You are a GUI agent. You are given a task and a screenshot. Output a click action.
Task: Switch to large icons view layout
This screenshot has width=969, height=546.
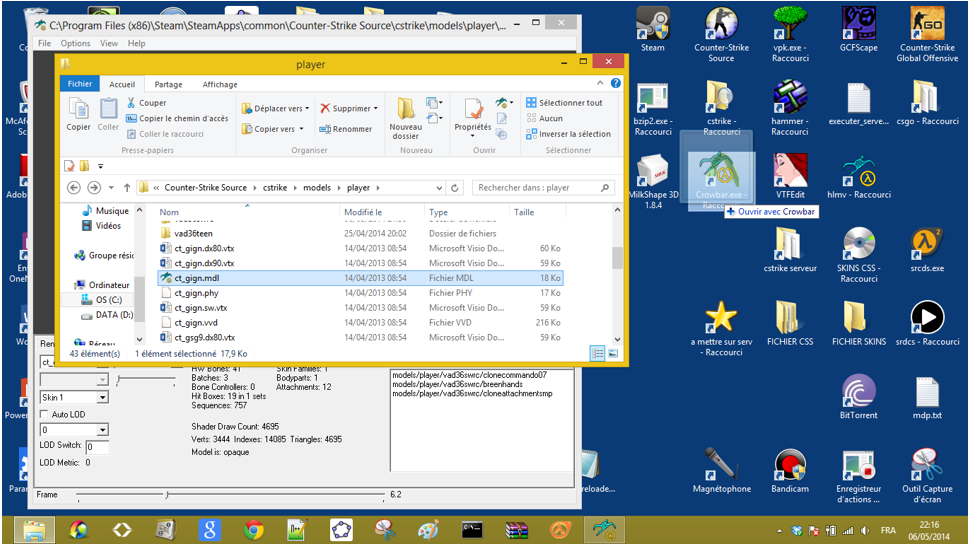(613, 353)
